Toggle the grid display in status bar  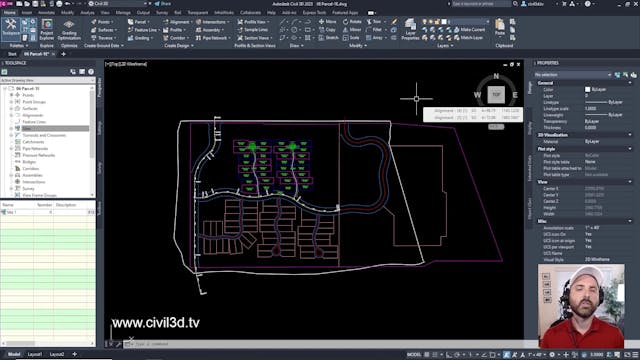427,354
